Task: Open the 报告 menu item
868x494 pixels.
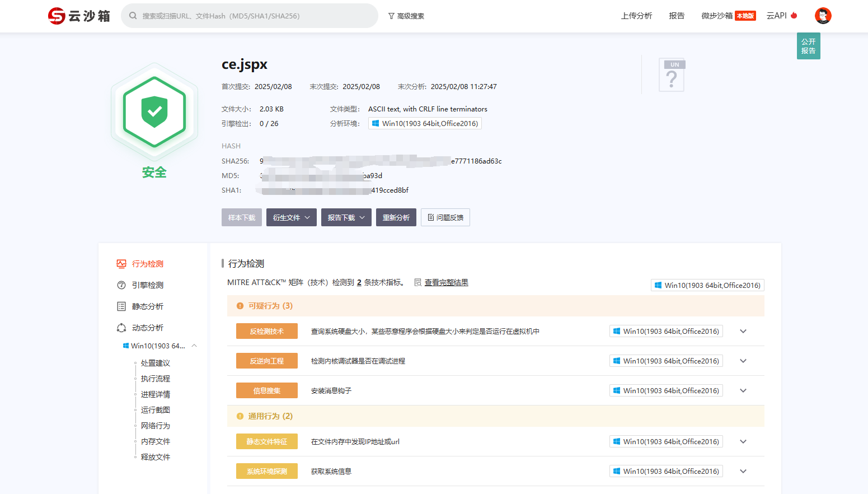Action: pos(677,16)
